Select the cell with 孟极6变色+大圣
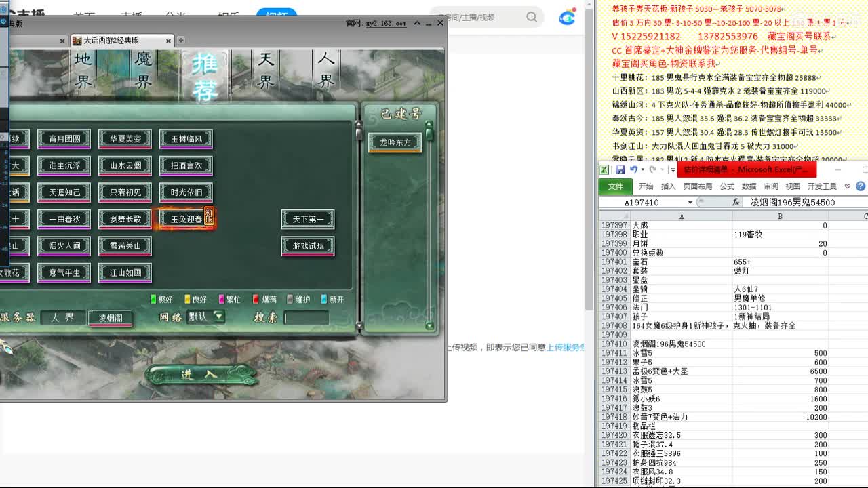This screenshot has height=488, width=868. [682, 371]
